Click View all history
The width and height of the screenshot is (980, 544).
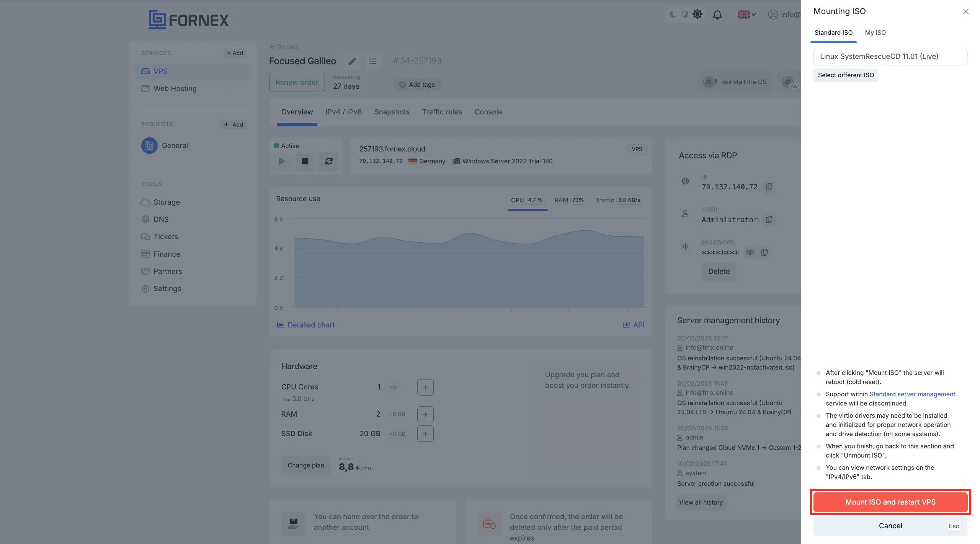click(701, 502)
